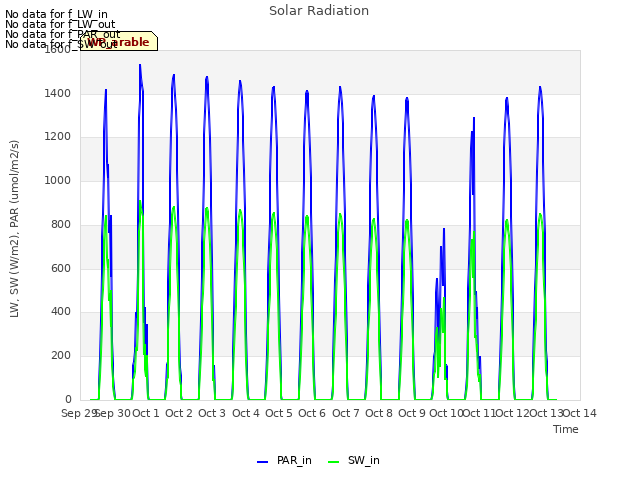Click the 200 y-axis tick label

(61, 356)
